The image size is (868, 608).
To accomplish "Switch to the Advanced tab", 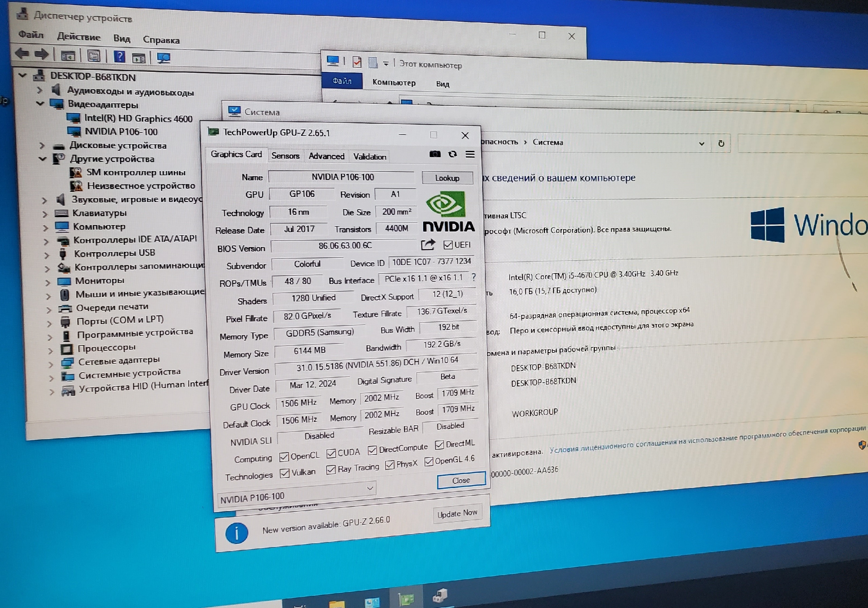I will pos(326,156).
